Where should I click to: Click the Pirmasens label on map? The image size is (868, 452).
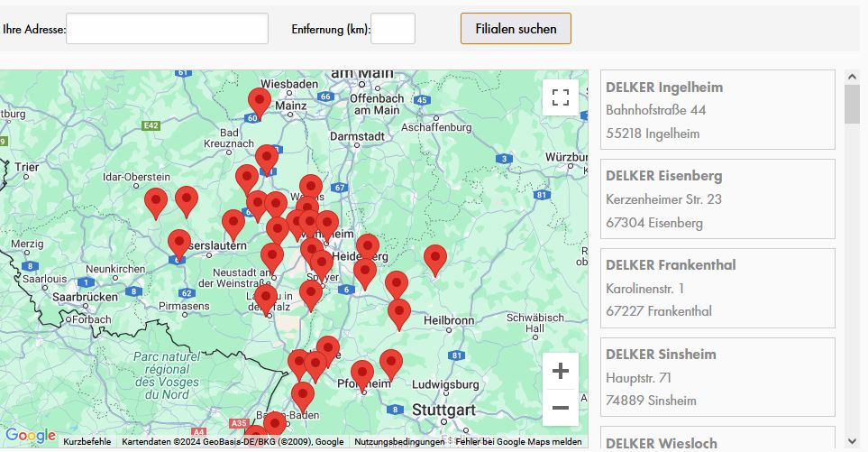click(x=184, y=306)
